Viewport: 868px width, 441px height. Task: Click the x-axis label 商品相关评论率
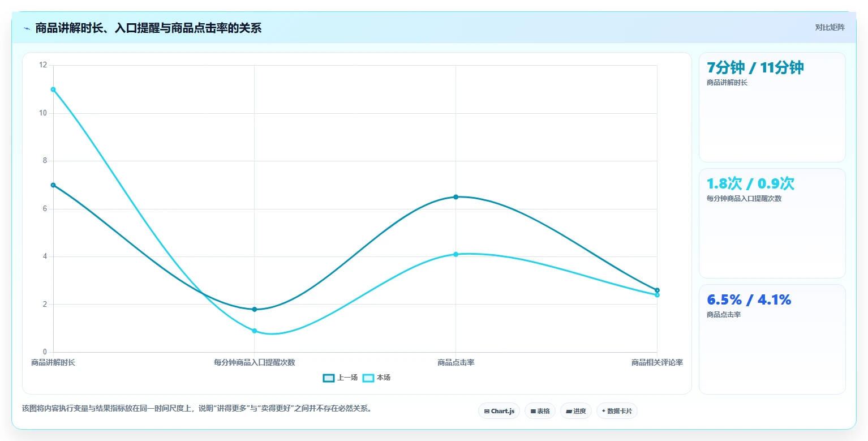(657, 362)
